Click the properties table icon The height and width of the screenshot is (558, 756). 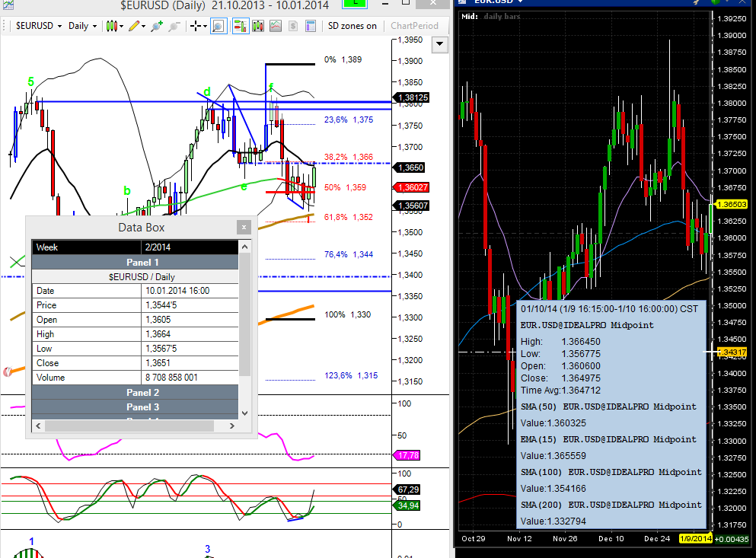311,26
